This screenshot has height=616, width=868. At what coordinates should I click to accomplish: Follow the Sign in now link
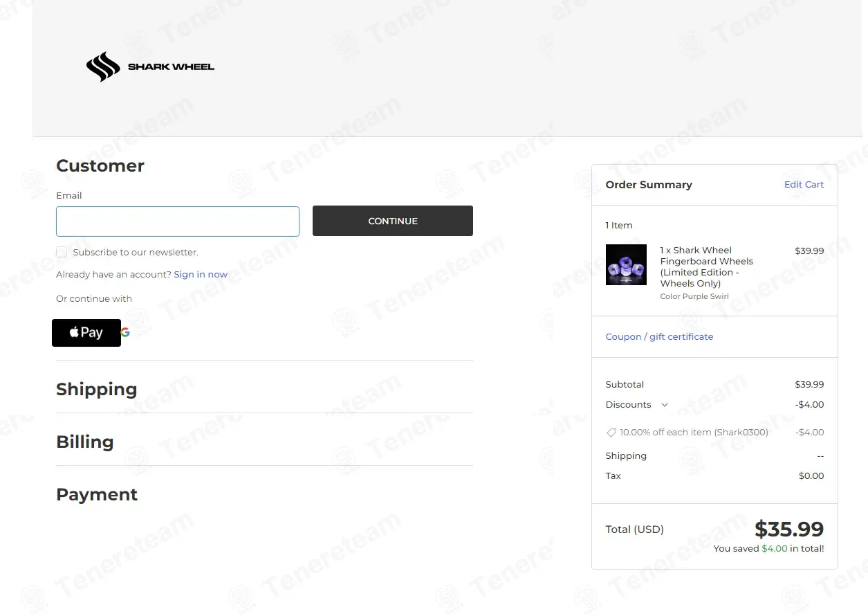click(201, 275)
